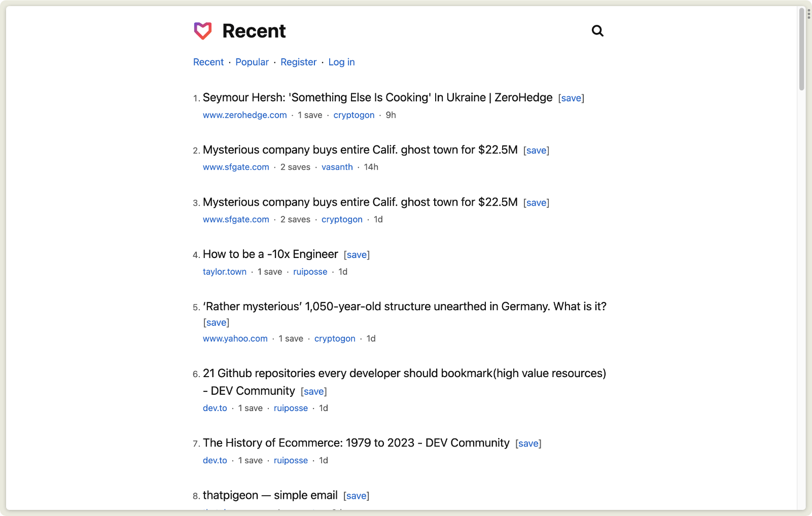Viewport: 812px width, 516px height.
Task: Open the Recent navigation tab
Action: 208,62
